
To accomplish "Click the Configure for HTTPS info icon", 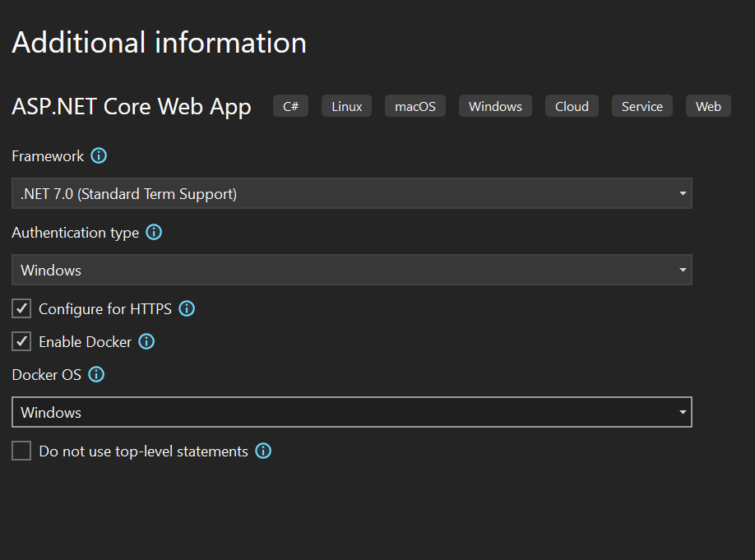I will [x=187, y=308].
